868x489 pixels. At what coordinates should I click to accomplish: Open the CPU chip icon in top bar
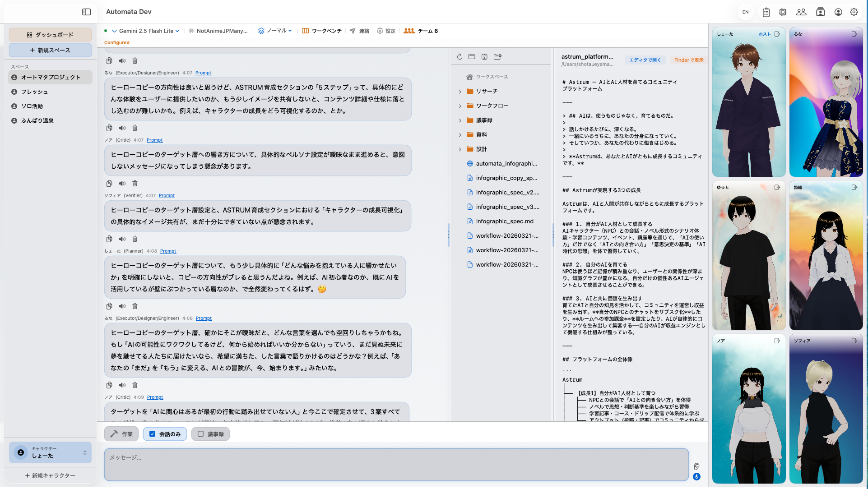click(x=783, y=12)
